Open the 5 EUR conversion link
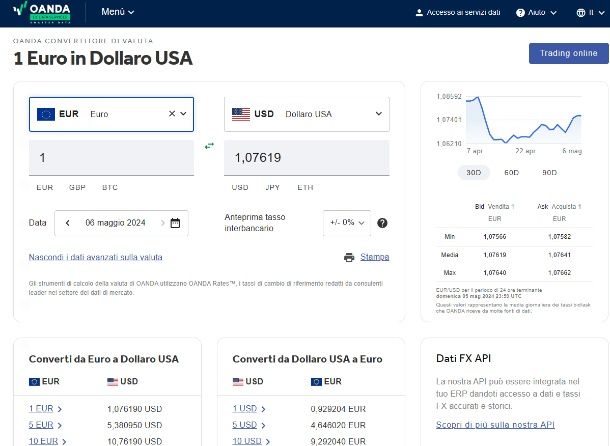Screen dimensions: 610x446 [x=41, y=425]
